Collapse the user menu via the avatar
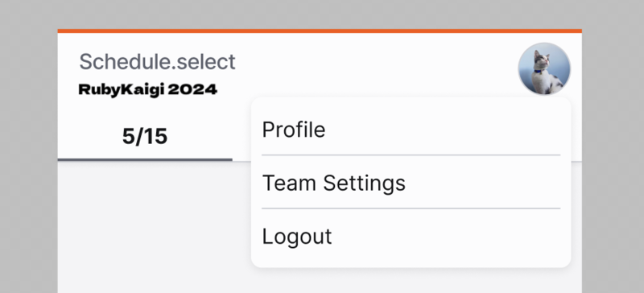Viewport: 644px width, 293px height. tap(544, 68)
